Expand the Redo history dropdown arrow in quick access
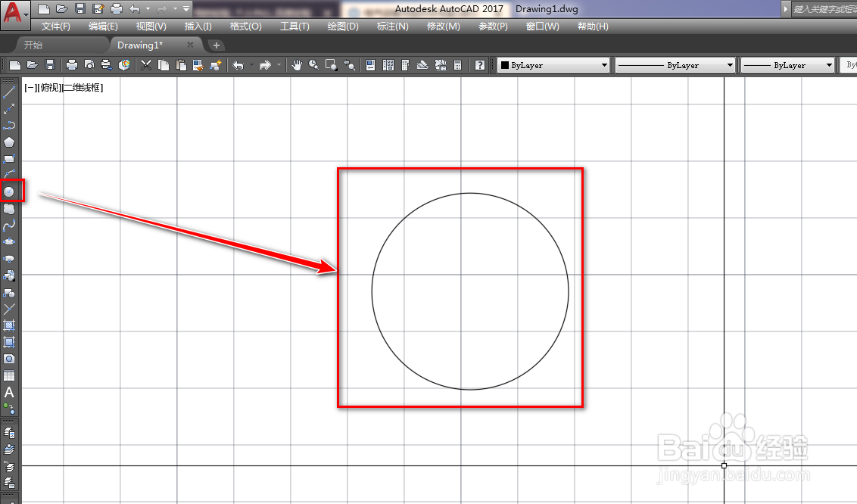857x504 pixels. [175, 9]
